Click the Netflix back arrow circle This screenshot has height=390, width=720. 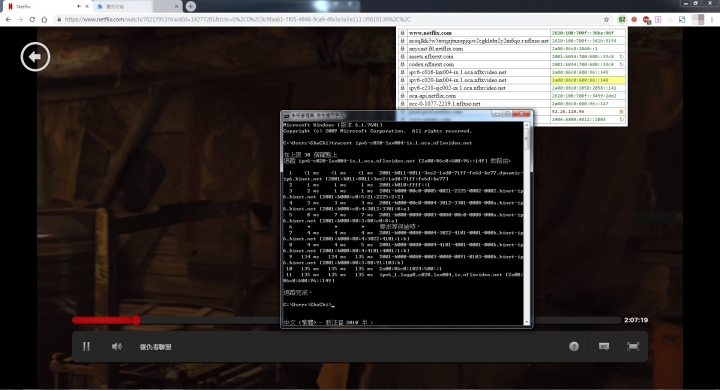point(35,57)
